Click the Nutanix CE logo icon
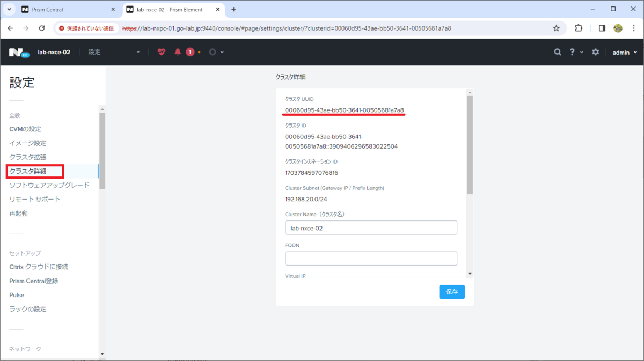 click(x=18, y=52)
